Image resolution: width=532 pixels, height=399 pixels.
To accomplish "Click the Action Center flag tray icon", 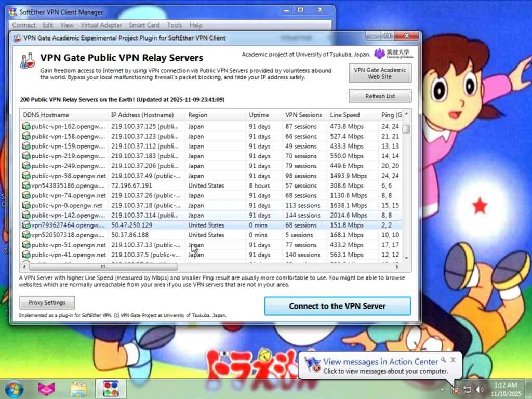I will (x=455, y=390).
